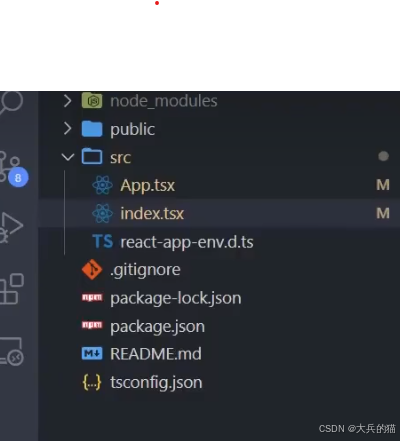
Task: Click the open src folder icon
Action: pyautogui.click(x=92, y=156)
